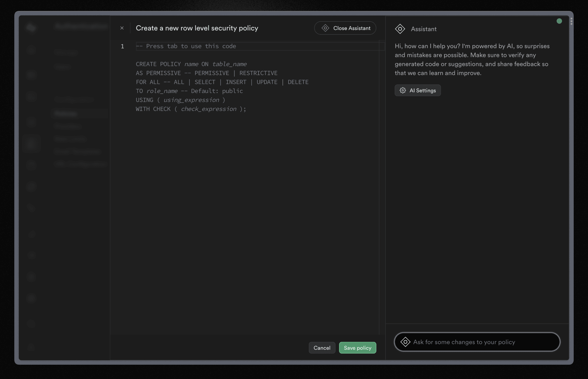This screenshot has width=588, height=379.
Task: Cancel the policy creation
Action: pos(322,348)
